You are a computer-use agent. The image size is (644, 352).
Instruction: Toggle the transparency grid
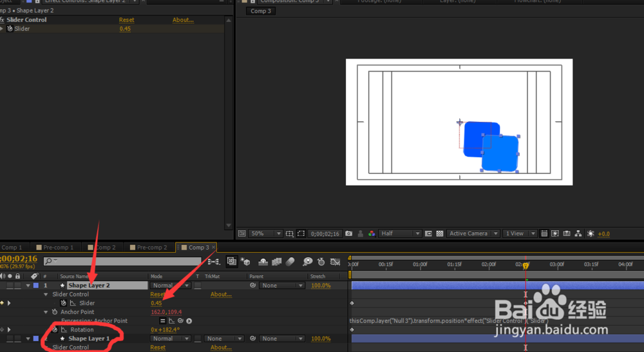(440, 233)
